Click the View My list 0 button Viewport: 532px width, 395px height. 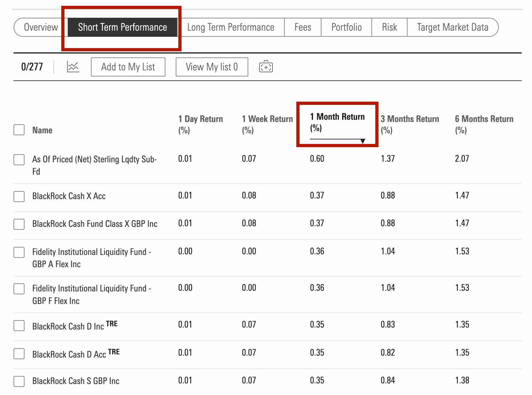coord(212,67)
